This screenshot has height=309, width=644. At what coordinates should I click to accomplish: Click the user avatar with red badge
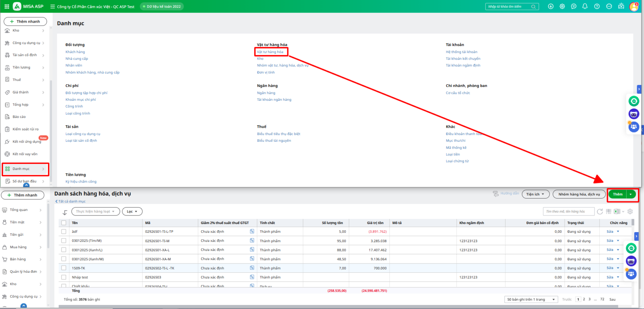tap(634, 7)
